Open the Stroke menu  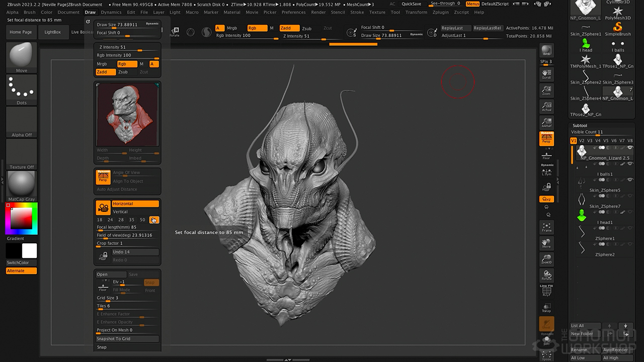pyautogui.click(x=357, y=12)
